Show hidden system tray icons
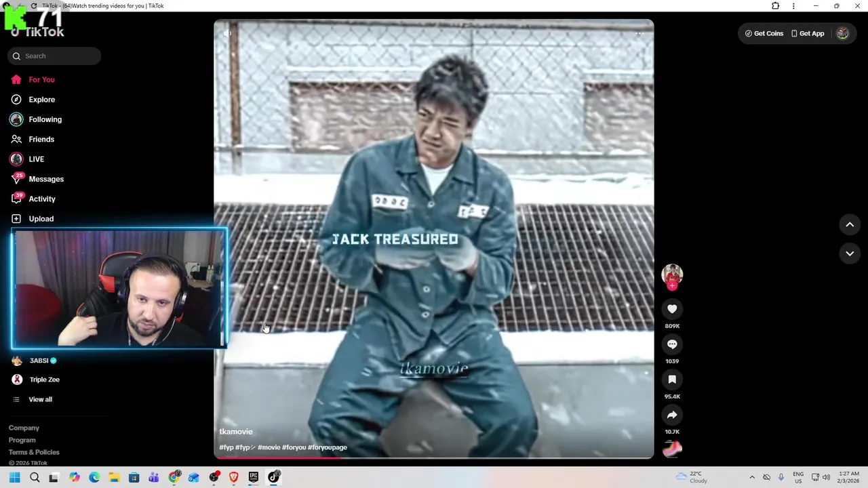The width and height of the screenshot is (868, 488). [751, 477]
